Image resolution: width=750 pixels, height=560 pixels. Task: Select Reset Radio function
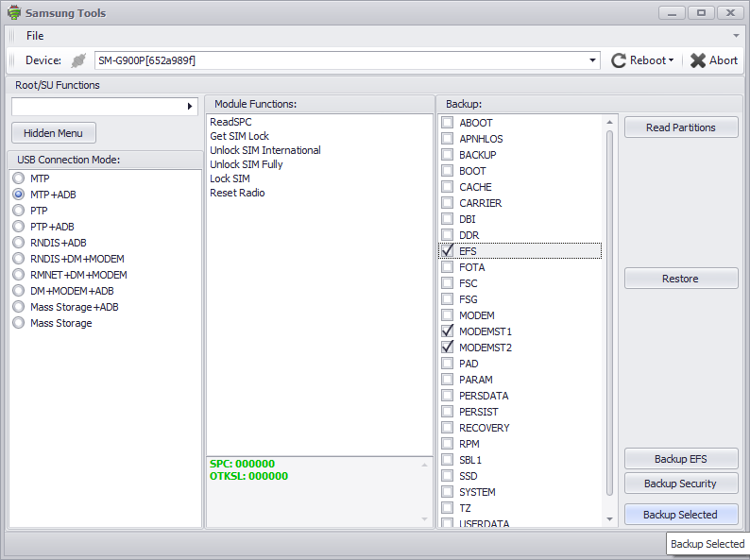tap(237, 193)
